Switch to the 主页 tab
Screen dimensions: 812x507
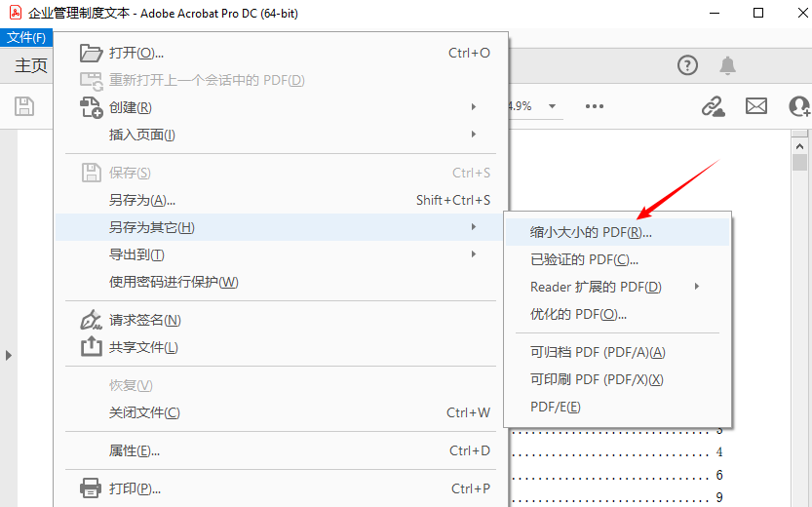click(31, 65)
